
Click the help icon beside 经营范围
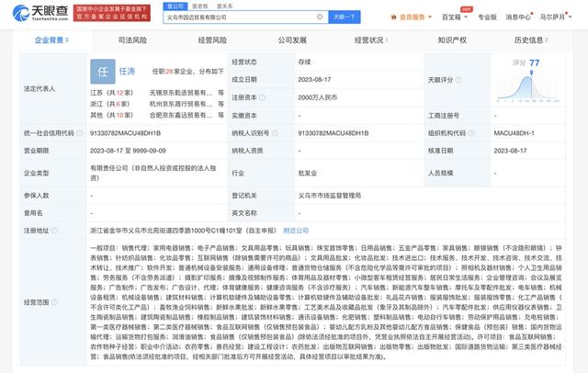pos(54,302)
